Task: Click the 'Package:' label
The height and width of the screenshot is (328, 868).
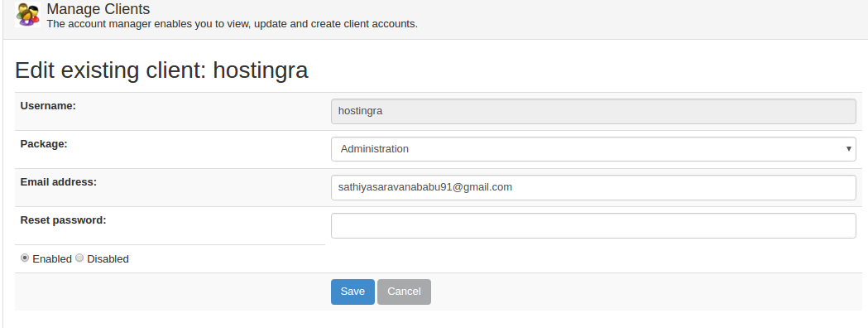Action: tap(44, 143)
